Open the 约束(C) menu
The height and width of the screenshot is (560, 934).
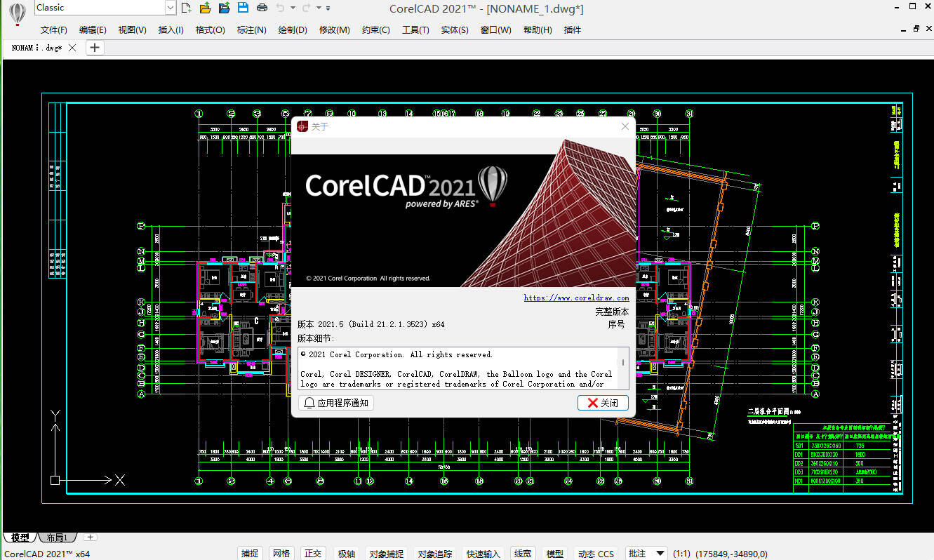[x=375, y=30]
